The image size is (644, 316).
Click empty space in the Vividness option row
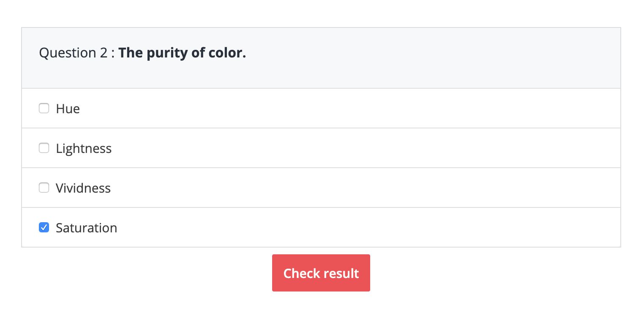(338, 188)
